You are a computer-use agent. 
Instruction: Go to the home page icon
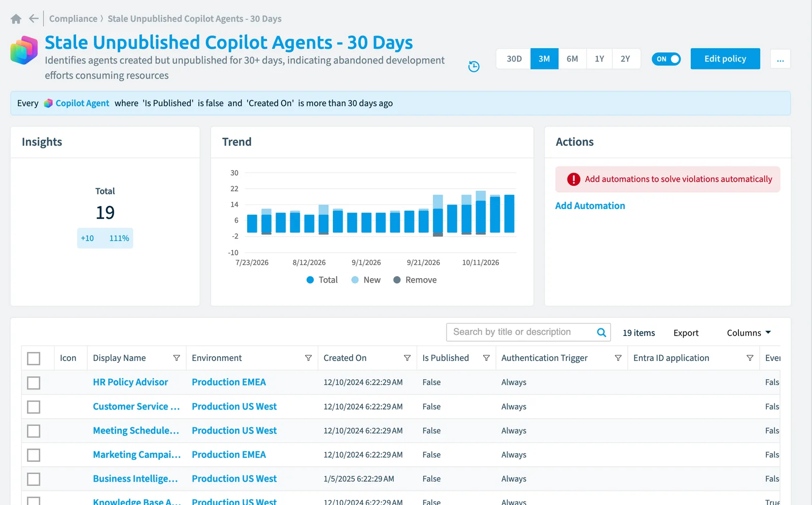(16, 19)
